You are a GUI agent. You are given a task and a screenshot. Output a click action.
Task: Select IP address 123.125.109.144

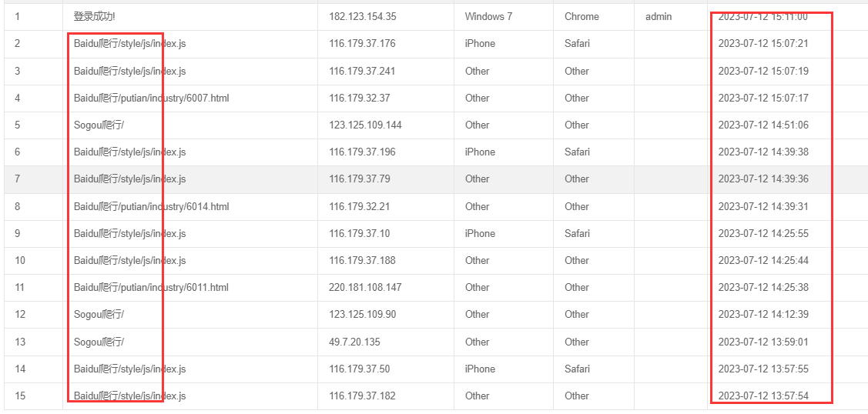click(365, 125)
